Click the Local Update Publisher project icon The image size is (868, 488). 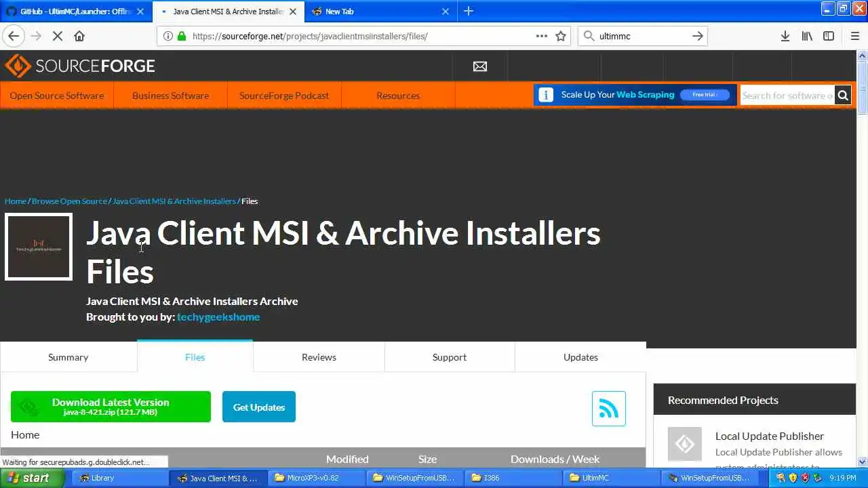(685, 444)
